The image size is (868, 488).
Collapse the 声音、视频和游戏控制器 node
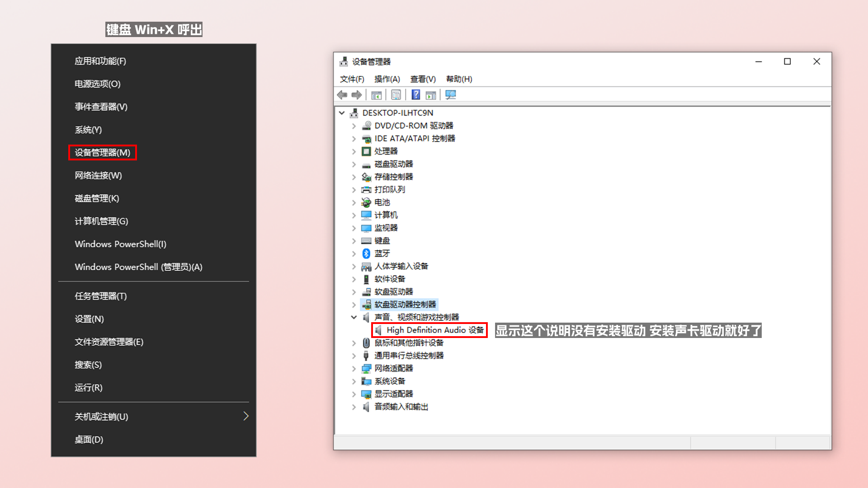354,317
